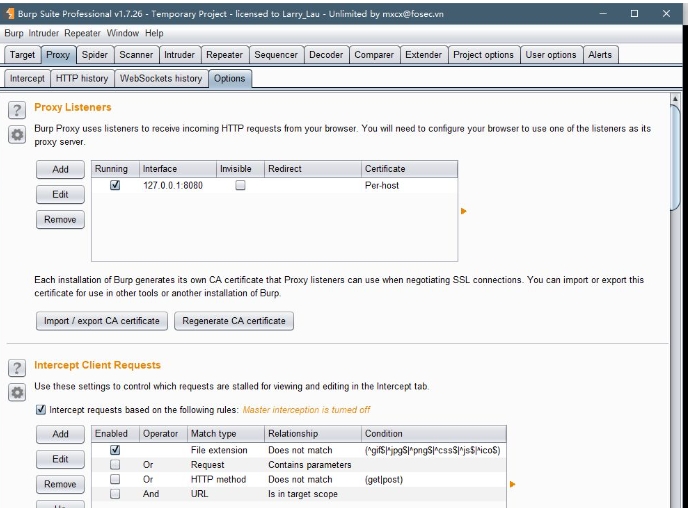Edit the selected intercept rule

click(60, 459)
